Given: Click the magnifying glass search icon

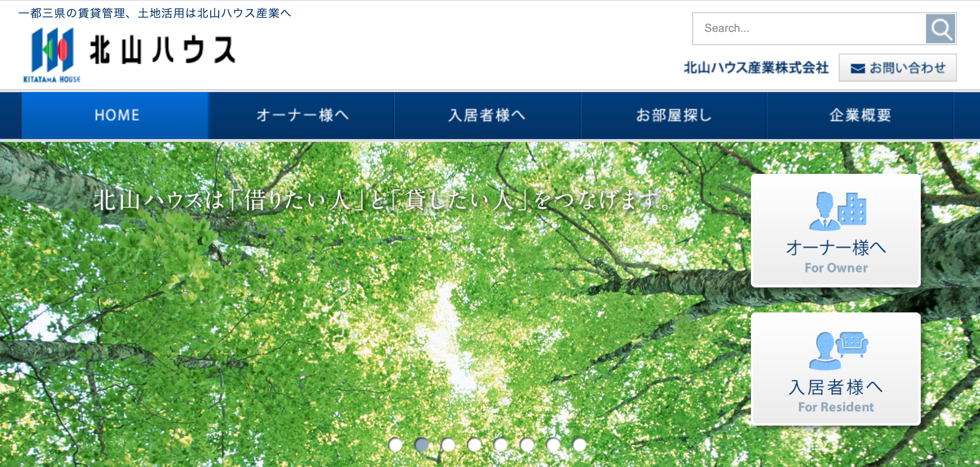Looking at the screenshot, I should pos(942,28).
